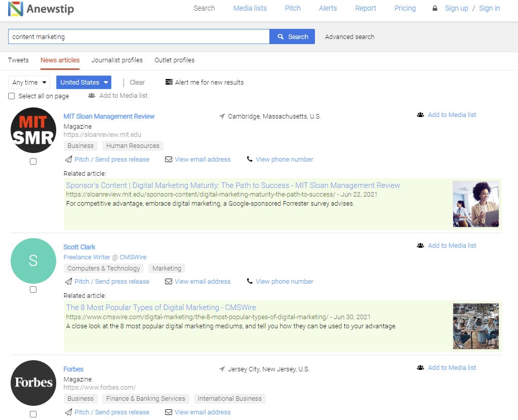Click the people icon beside Add to Media list for Forbes

pos(420,367)
